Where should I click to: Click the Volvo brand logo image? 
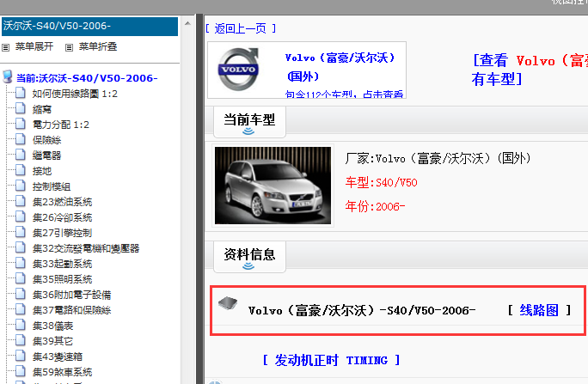[x=238, y=70]
